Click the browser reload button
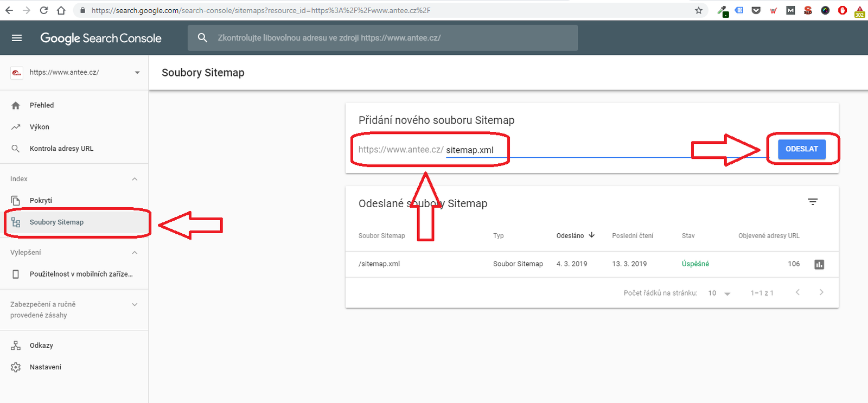This screenshot has width=868, height=403. click(x=44, y=10)
